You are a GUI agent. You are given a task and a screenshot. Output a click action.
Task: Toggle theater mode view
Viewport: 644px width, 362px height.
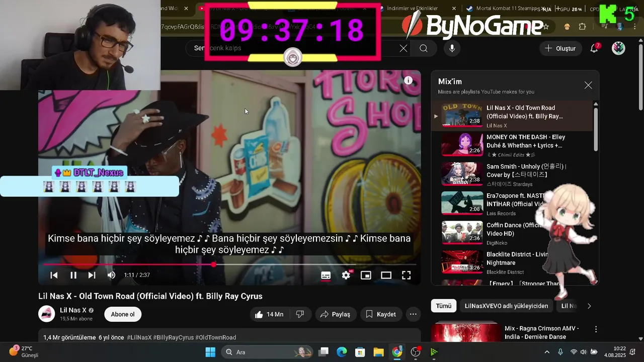[386, 275]
